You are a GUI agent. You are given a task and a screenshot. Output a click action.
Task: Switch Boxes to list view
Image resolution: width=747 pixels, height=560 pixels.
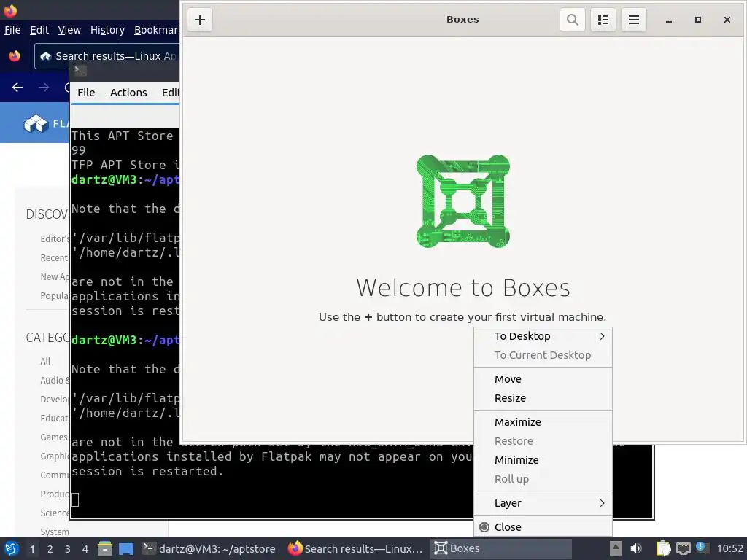click(603, 20)
